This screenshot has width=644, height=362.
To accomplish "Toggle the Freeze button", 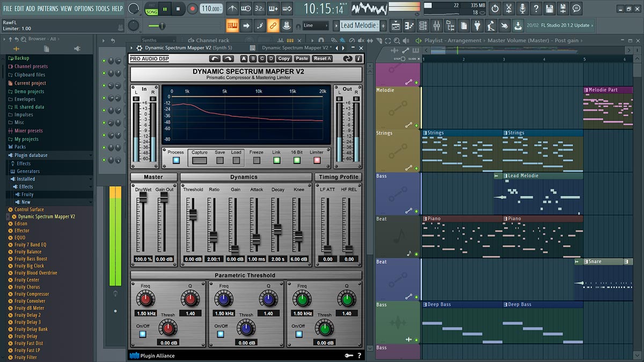I will 257,160.
